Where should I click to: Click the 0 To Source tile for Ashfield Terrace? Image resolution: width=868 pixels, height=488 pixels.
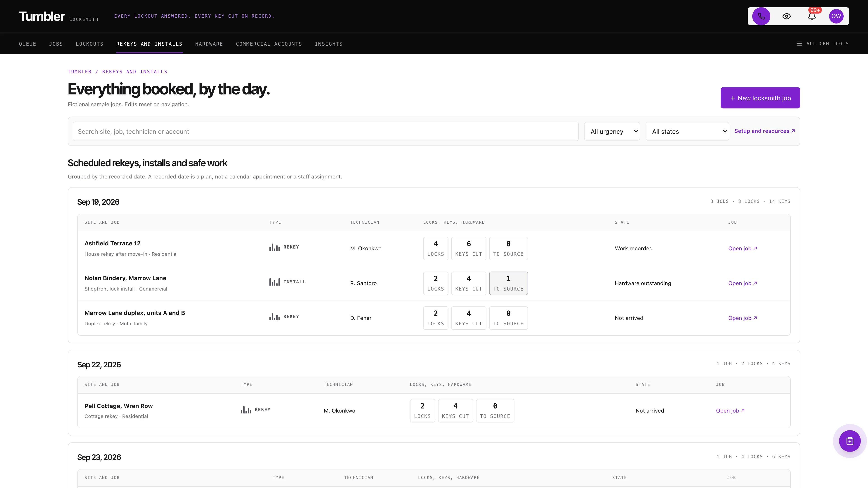pyautogui.click(x=508, y=249)
